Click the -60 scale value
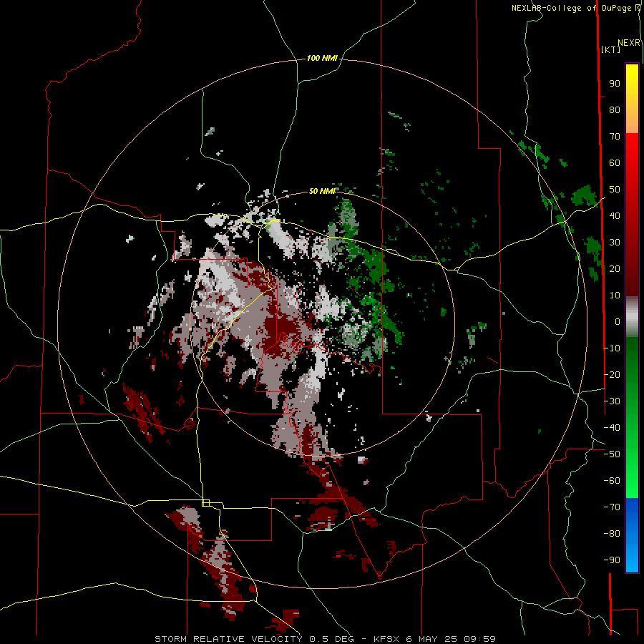The height and width of the screenshot is (644, 644). point(612,481)
